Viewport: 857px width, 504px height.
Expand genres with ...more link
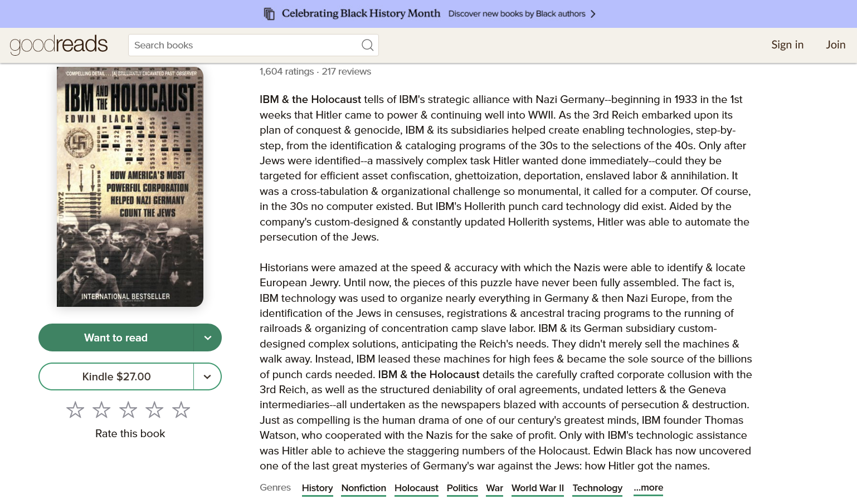point(648,488)
